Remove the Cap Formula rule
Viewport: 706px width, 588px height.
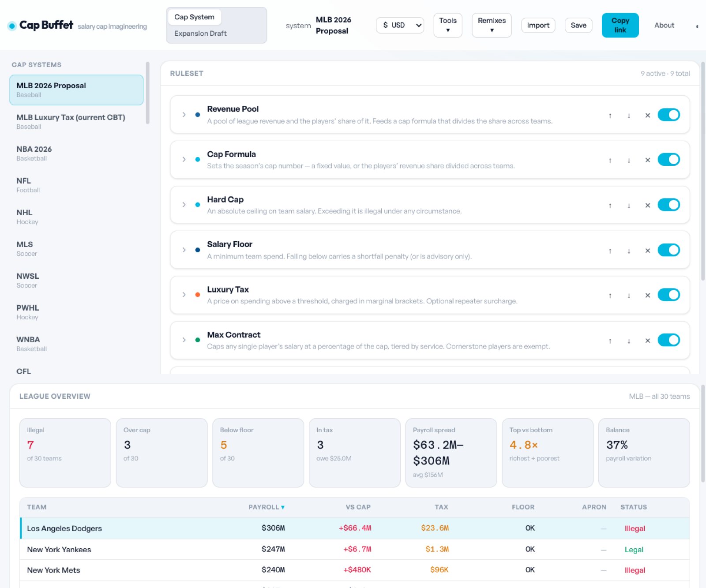point(648,161)
